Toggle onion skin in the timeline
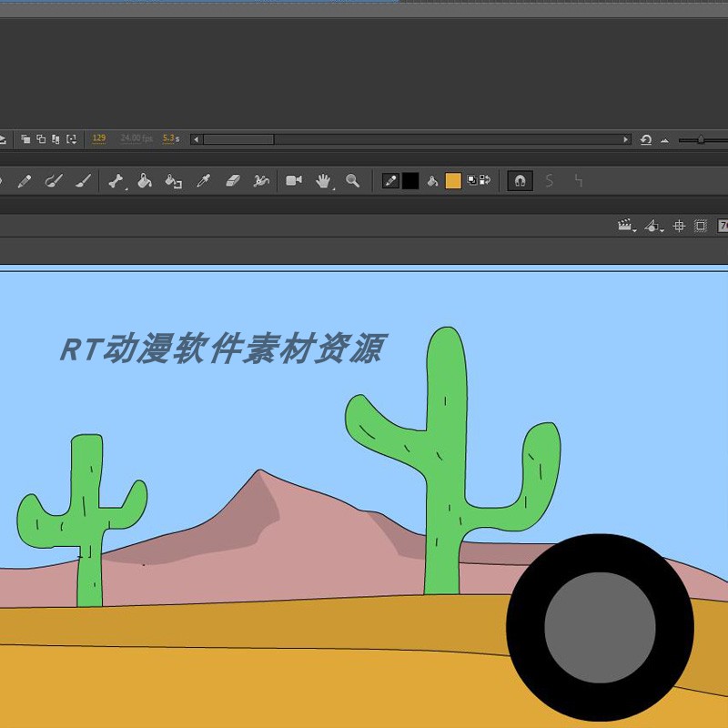Screen dimensions: 728x728 pyautogui.click(x=26, y=139)
